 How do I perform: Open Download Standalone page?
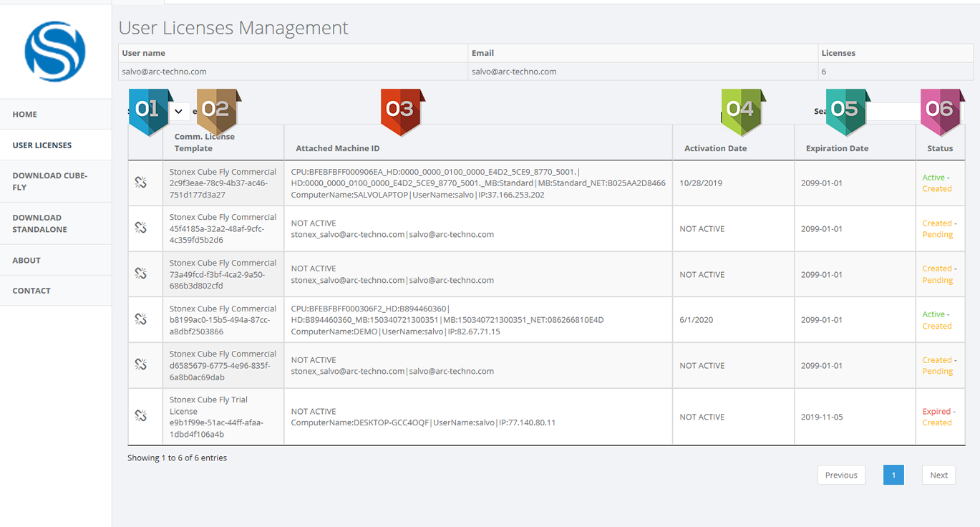56,223
